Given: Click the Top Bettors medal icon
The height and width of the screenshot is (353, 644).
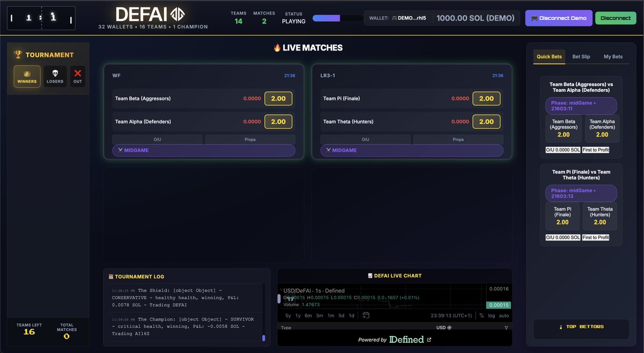Looking at the screenshot, I should tap(561, 327).
